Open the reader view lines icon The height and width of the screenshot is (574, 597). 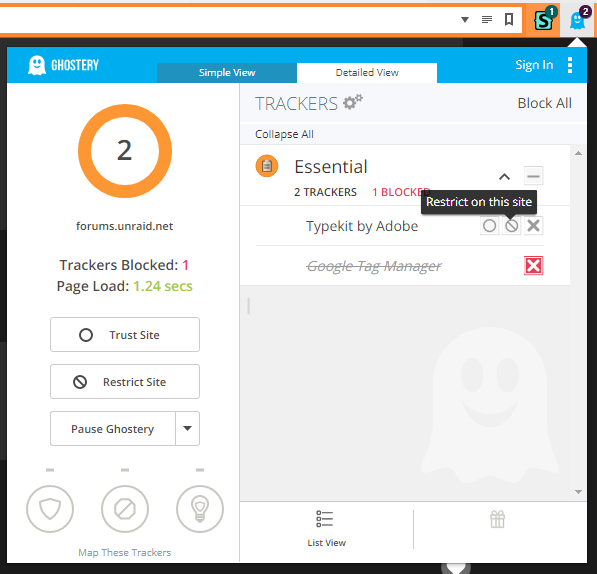tap(487, 19)
